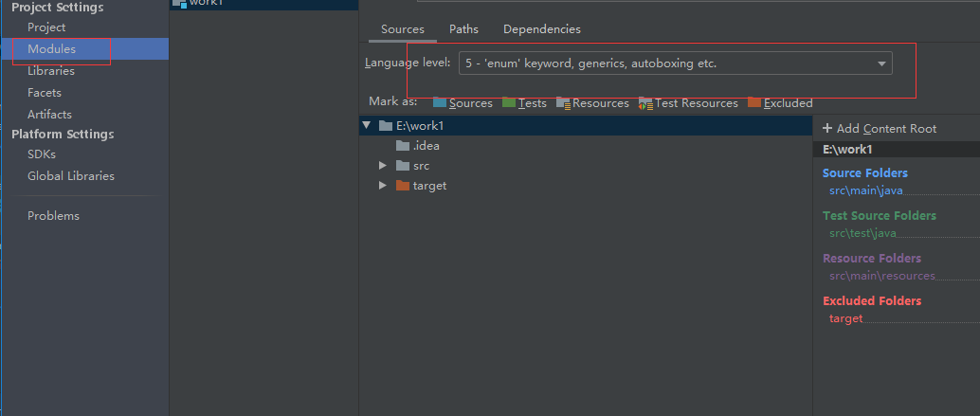Open the Language level dropdown

[676, 63]
